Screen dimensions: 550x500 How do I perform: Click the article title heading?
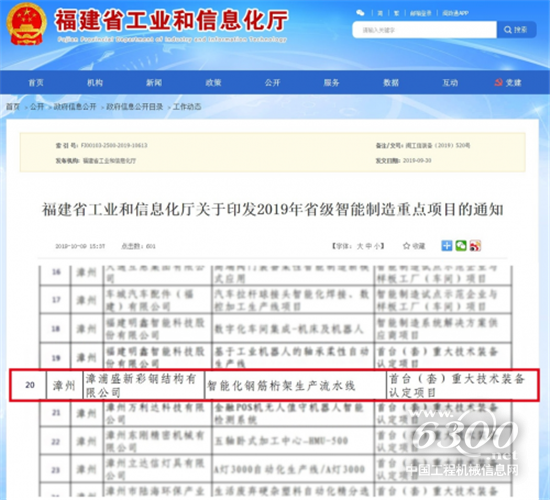click(273, 209)
